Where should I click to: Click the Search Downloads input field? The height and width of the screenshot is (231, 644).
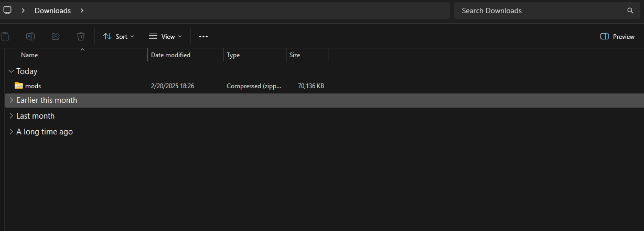point(540,10)
